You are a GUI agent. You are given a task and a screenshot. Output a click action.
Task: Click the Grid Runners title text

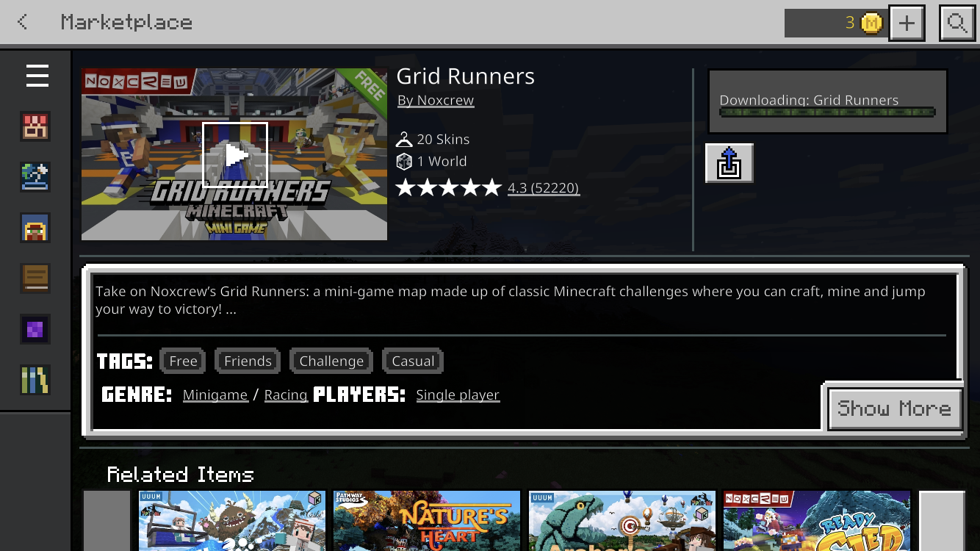(466, 76)
